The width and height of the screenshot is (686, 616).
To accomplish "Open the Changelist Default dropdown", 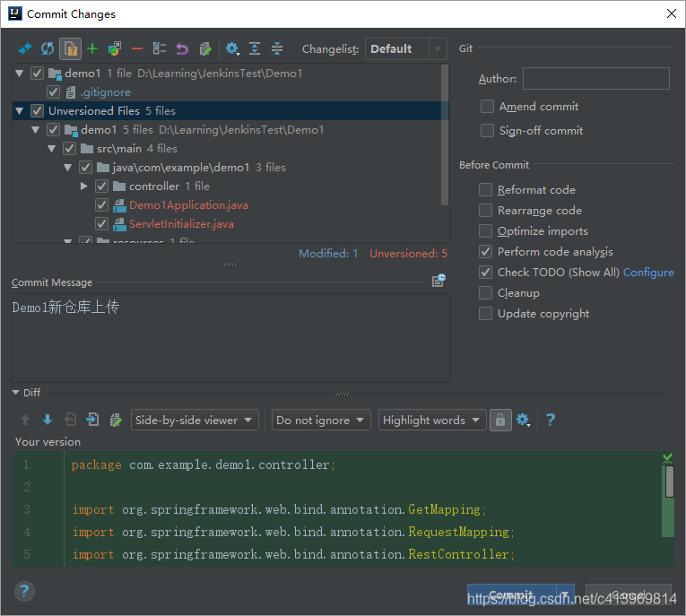I will point(405,48).
